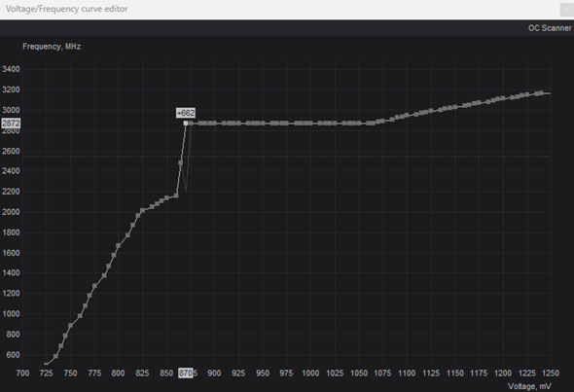The width and height of the screenshot is (574, 392).
Task: Click the 2872 frequency value field
Action: [x=11, y=123]
